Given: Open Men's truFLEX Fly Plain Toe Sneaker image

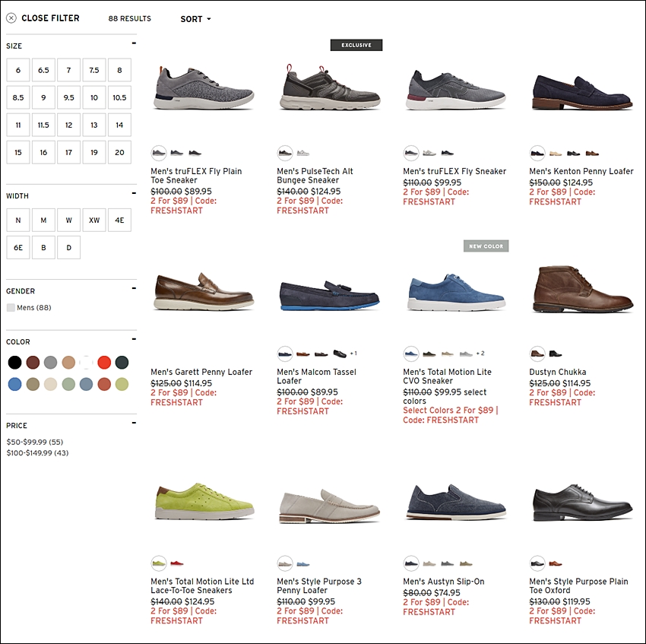Looking at the screenshot, I should pyautogui.click(x=204, y=89).
